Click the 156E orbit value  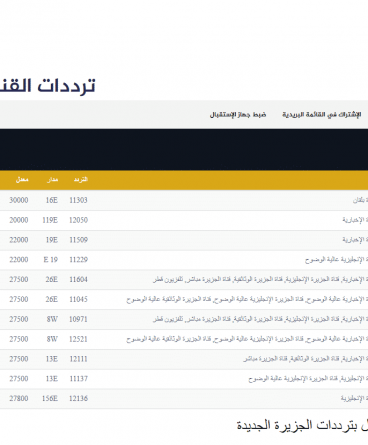50,398
